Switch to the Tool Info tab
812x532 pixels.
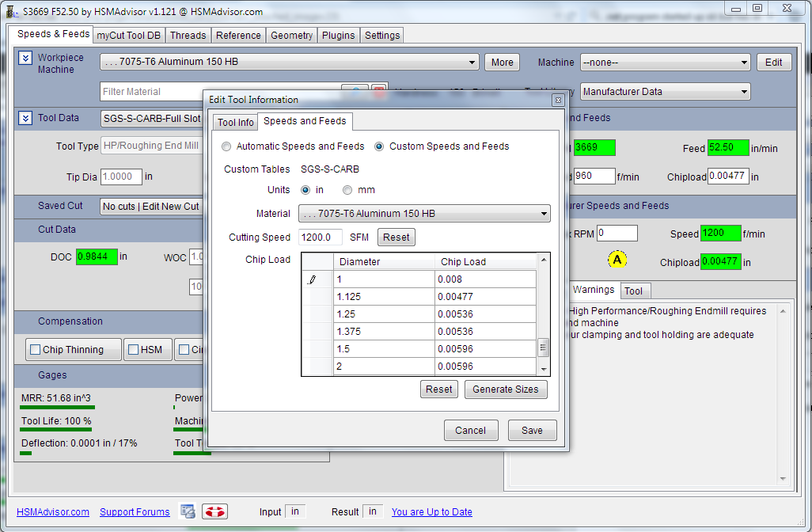[235, 123]
